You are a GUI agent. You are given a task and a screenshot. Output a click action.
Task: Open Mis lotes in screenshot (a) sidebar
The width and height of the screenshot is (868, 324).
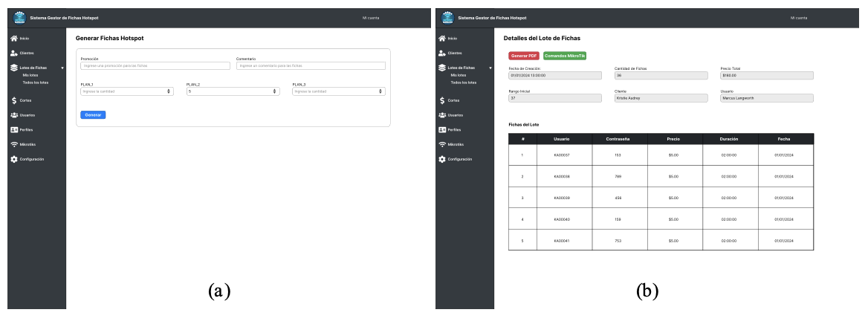(30, 75)
